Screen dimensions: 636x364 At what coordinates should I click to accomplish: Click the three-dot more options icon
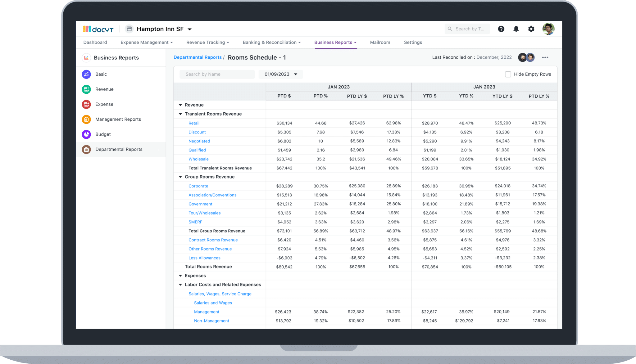pos(545,57)
